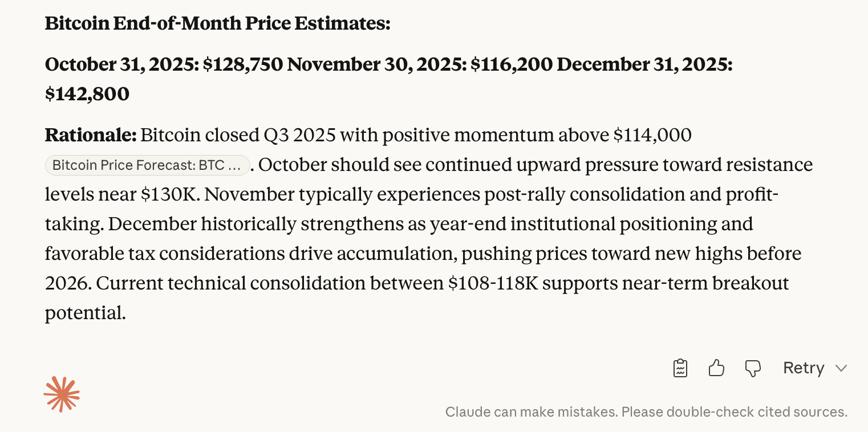
Task: Click the $108-118K consolidation range text
Action: click(493, 283)
